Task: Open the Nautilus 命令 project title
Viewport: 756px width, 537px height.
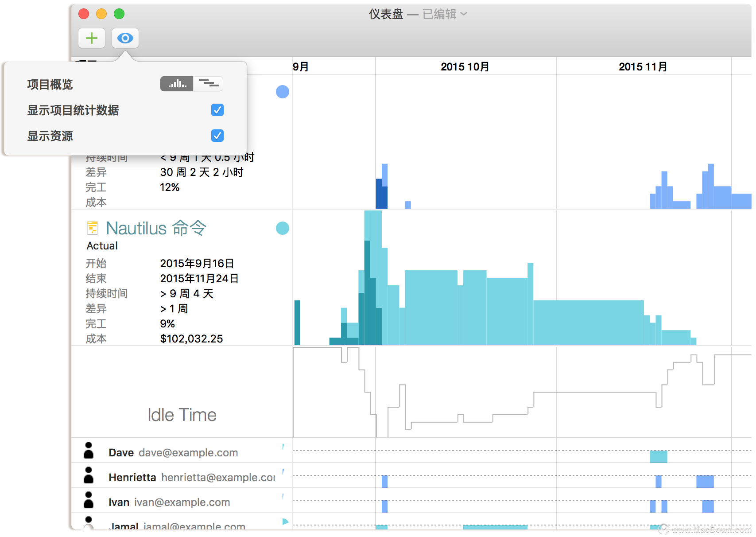Action: tap(156, 228)
